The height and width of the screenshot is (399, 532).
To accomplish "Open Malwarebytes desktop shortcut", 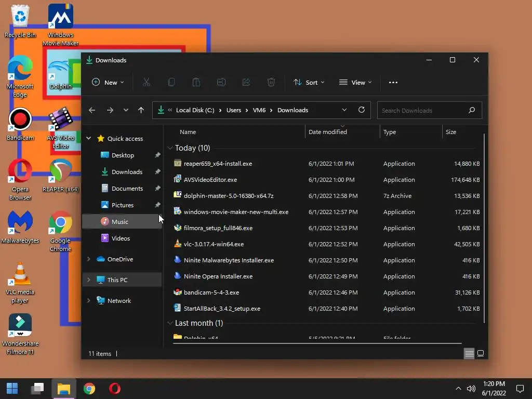I will coord(20,228).
